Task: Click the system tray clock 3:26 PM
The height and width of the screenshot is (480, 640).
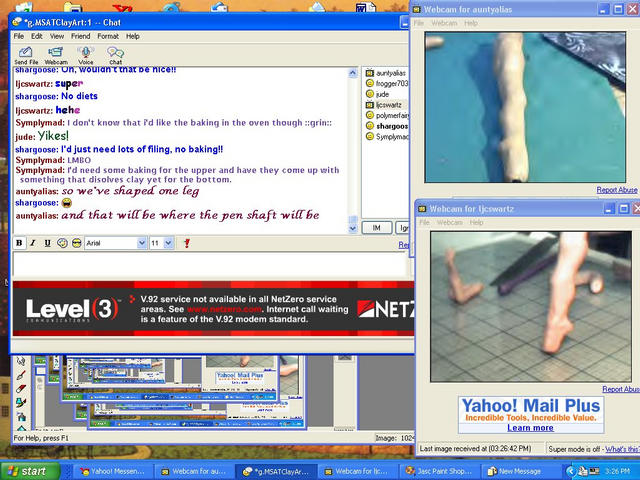Action: tap(618, 471)
